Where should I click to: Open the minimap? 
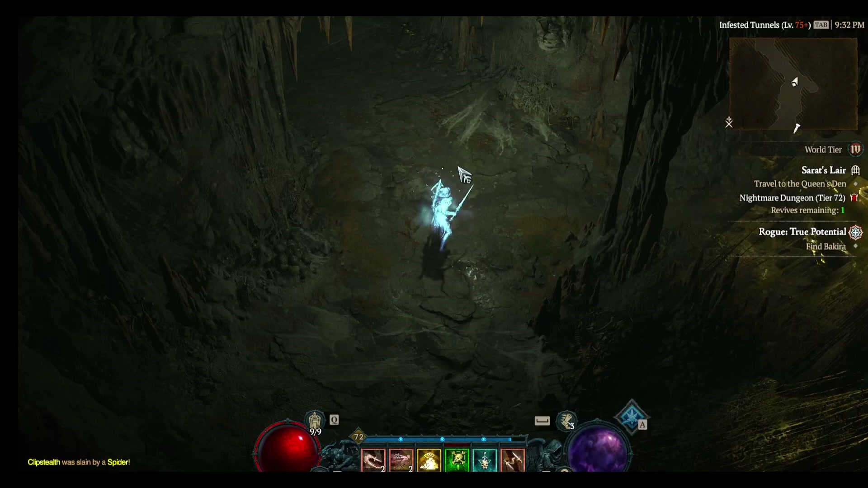793,84
